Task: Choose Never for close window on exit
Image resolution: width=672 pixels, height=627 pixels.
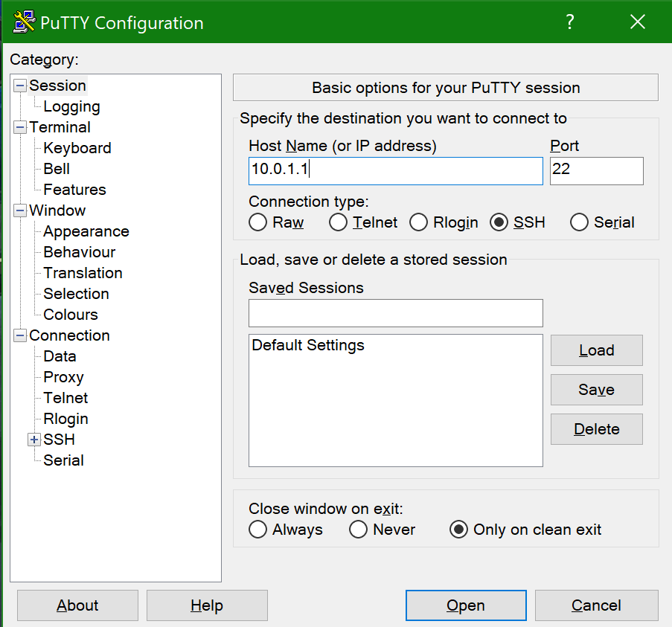Action: point(358,529)
